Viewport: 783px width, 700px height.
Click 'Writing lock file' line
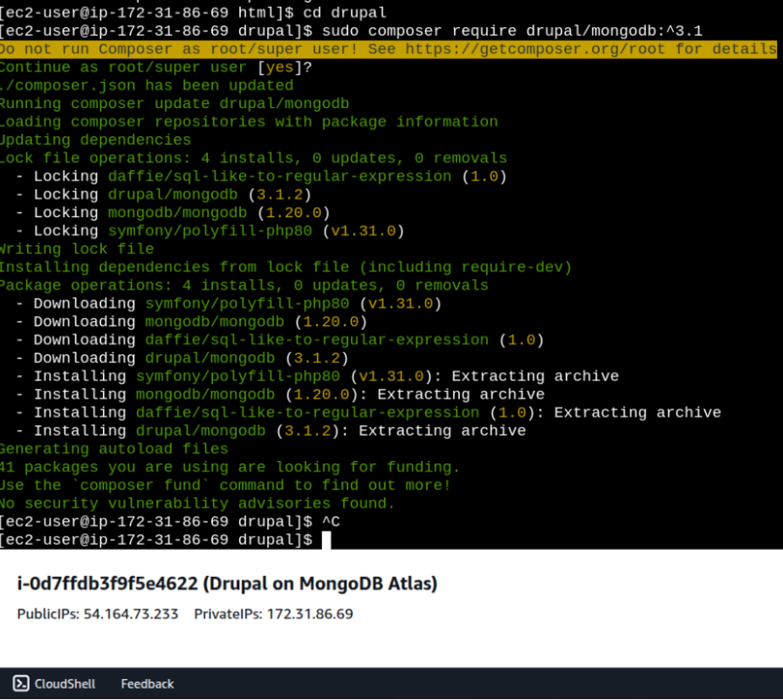(77, 249)
